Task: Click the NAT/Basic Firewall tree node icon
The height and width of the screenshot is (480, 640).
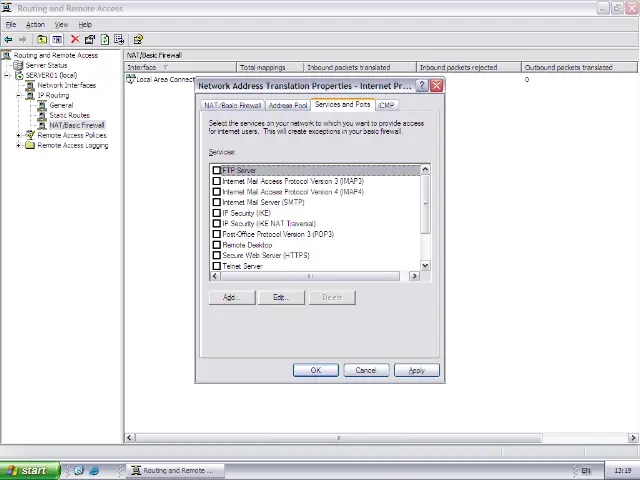Action: (x=42, y=125)
